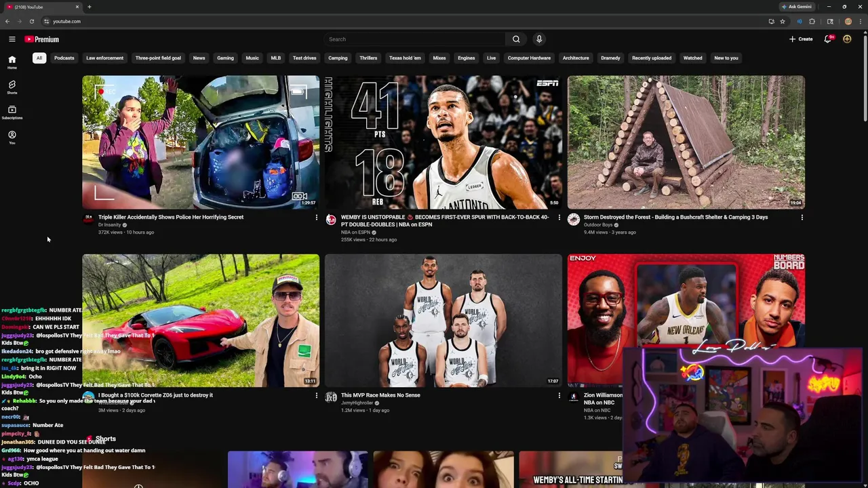Click the JxmyHighroller channel avatar
Screen dimensions: 868x488
[x=331, y=397]
